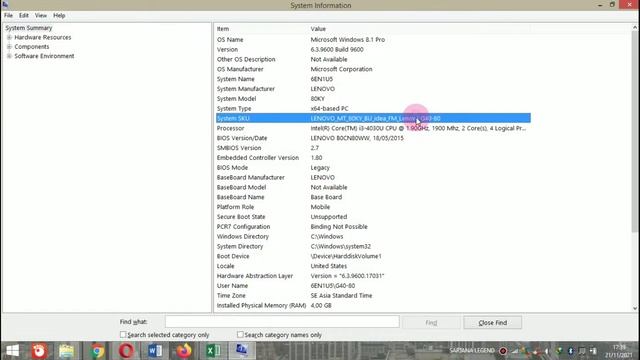
Task: Select the System Manufacturer row
Action: 373,89
